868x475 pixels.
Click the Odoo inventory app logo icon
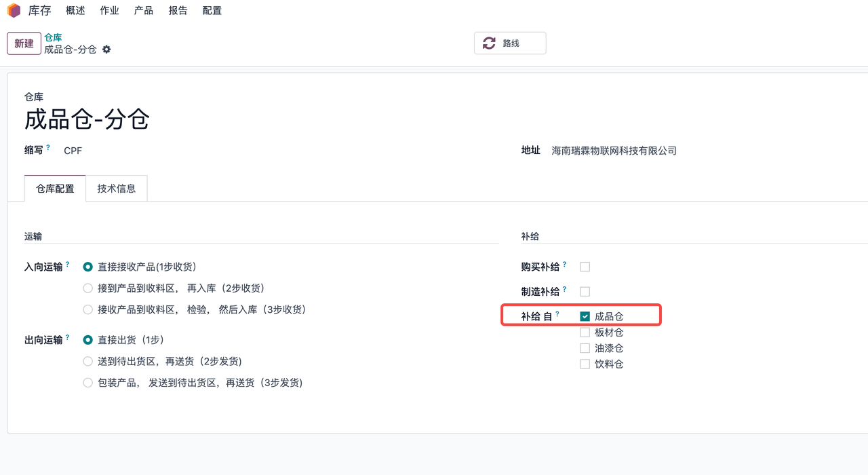tap(14, 10)
